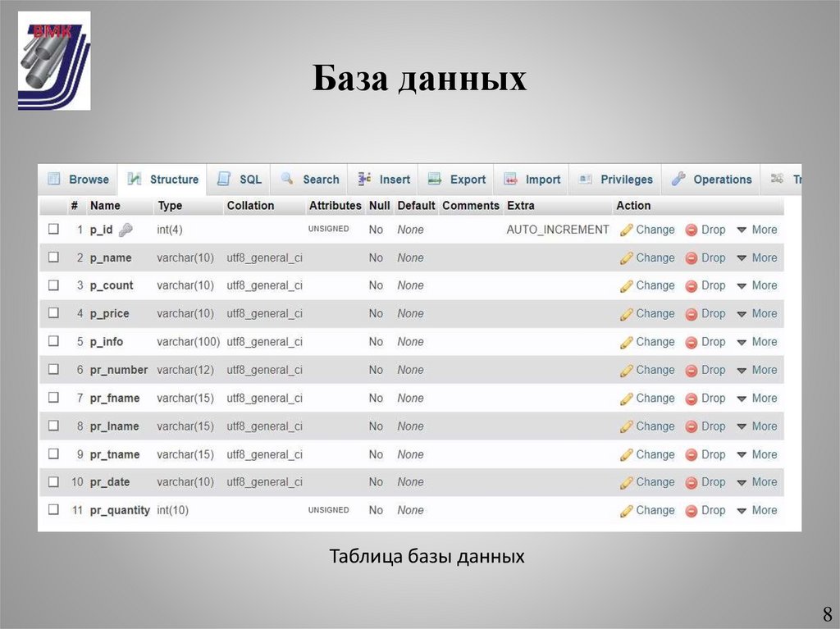The height and width of the screenshot is (629, 840).
Task: Click the red Drop icon for p_info
Action: point(692,342)
